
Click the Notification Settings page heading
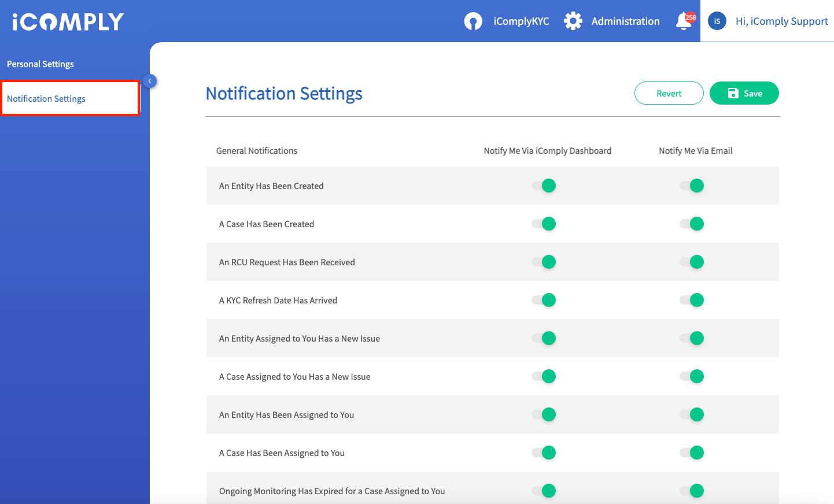pos(284,94)
